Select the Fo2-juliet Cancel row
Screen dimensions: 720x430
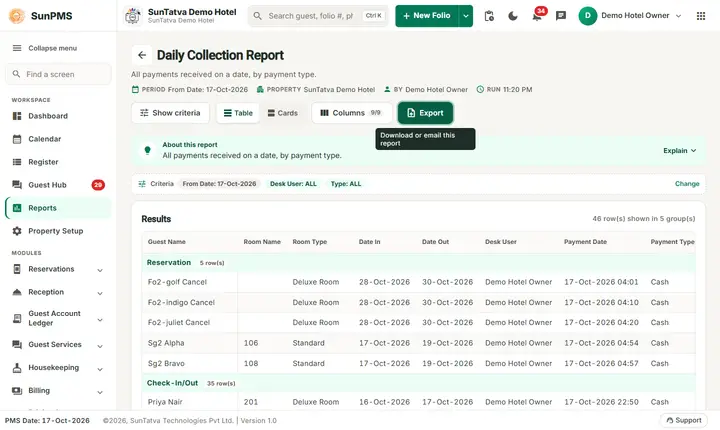[x=419, y=322]
